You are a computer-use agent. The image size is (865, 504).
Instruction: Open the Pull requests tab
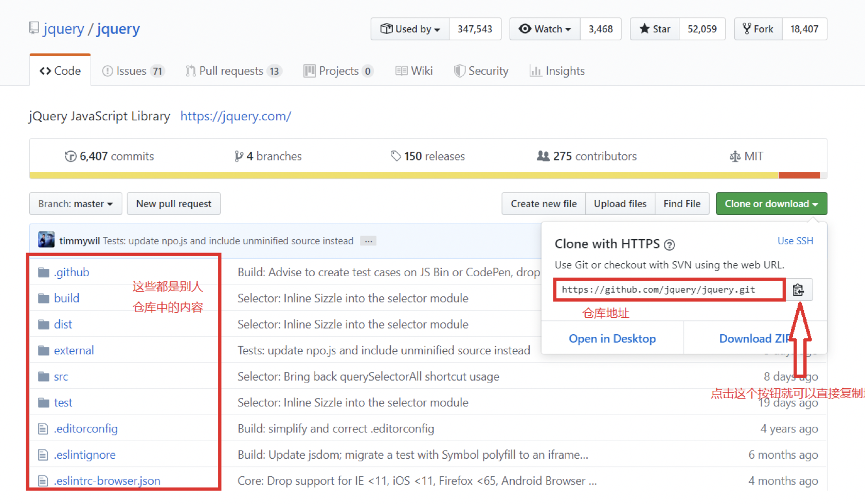[233, 71]
